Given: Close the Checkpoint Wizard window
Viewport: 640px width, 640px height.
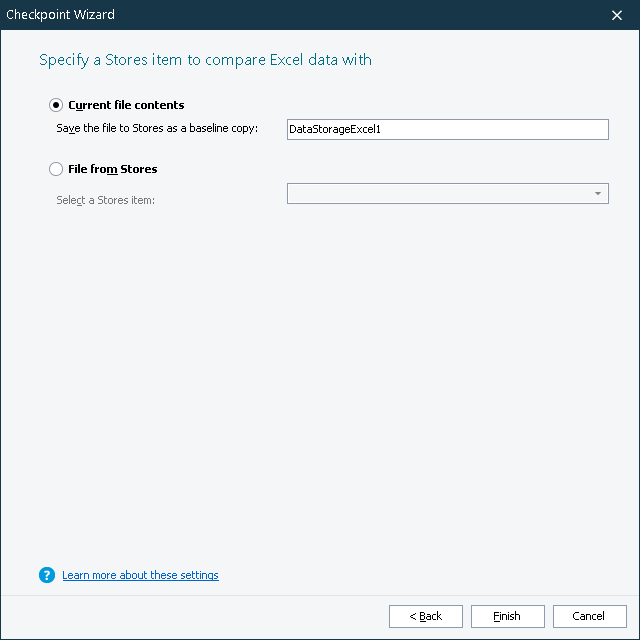Looking at the screenshot, I should coord(617,15).
